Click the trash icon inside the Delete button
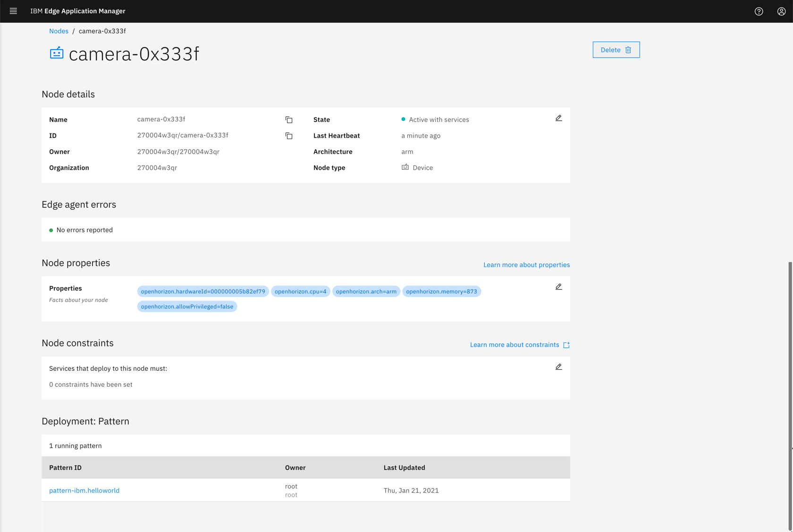793x532 pixels. click(628, 50)
